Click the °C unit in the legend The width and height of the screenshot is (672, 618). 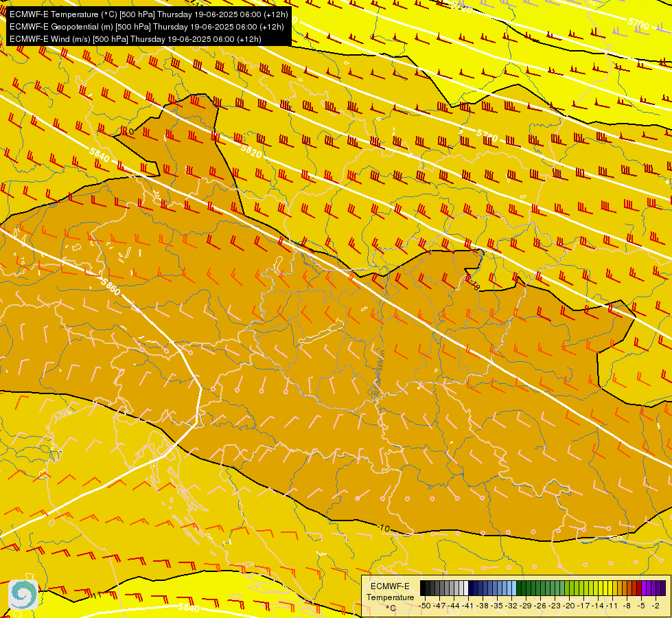tap(391, 608)
